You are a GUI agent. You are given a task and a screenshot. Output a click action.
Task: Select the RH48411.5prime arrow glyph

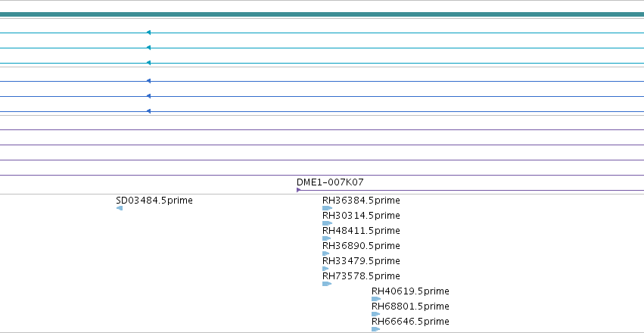(326, 238)
